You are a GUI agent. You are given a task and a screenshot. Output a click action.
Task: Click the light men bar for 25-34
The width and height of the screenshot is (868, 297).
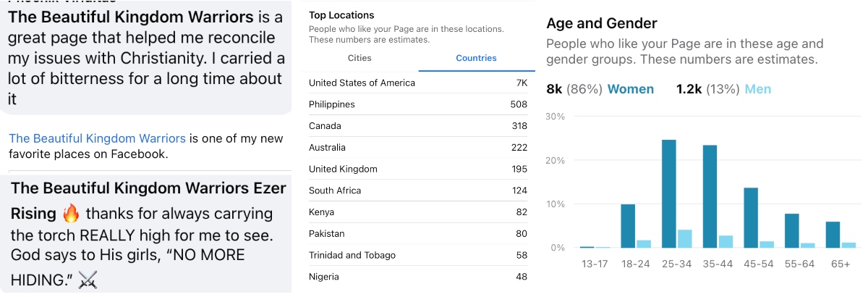click(685, 239)
